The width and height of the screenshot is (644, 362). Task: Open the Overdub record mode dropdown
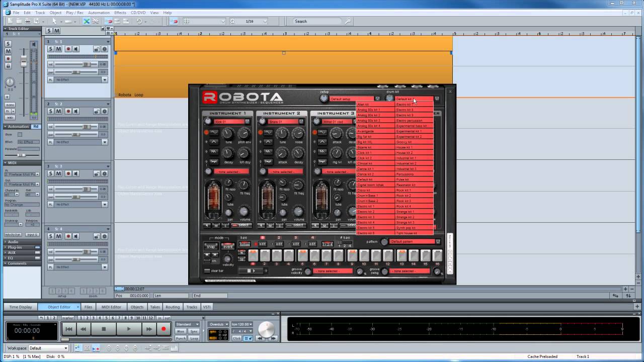[219, 324]
